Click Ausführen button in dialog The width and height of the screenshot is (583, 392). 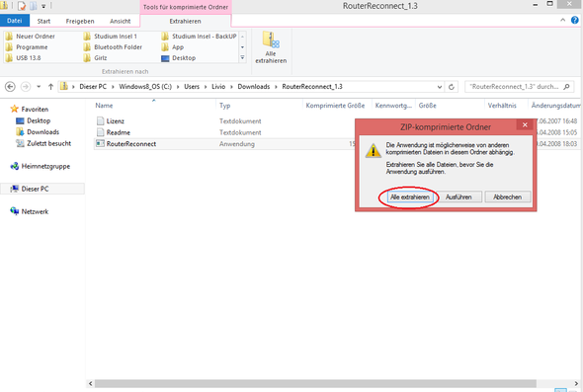coord(458,196)
